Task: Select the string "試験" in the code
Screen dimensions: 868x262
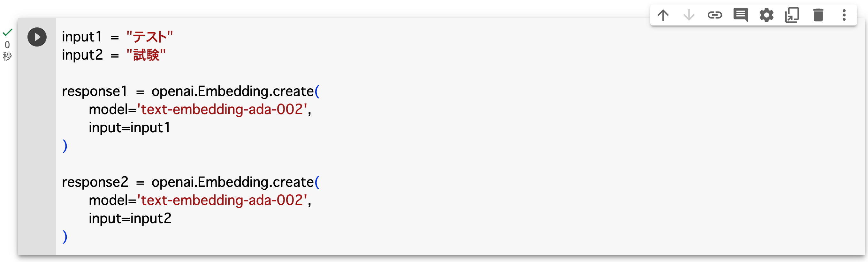Action: coord(146,55)
